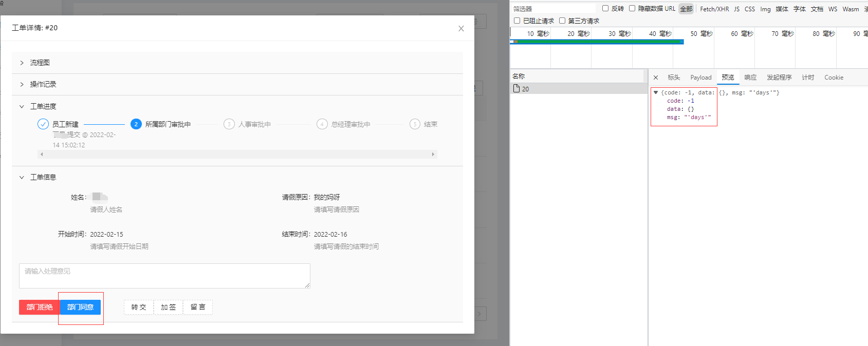Select the 媒体 request filter
The width and height of the screenshot is (868, 346).
782,9
